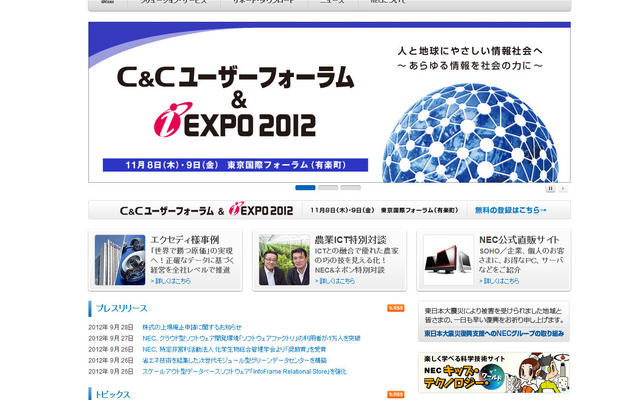Open the プレスリリース section heading
640x400 pixels.
click(x=121, y=308)
